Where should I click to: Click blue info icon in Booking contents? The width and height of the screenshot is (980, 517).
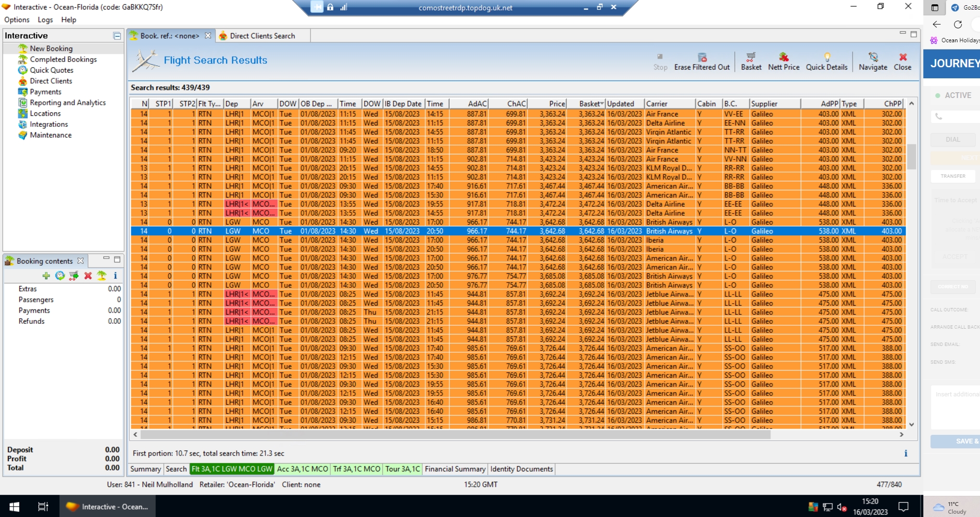[x=115, y=275]
